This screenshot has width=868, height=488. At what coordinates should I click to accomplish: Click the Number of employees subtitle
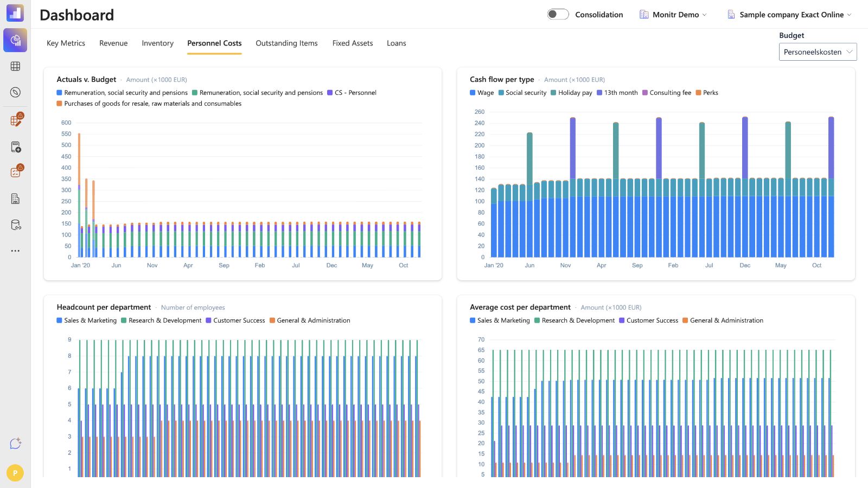click(x=193, y=307)
